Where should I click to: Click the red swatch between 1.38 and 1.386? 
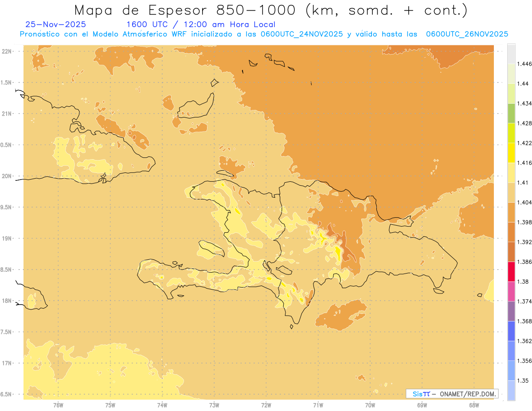click(x=511, y=272)
